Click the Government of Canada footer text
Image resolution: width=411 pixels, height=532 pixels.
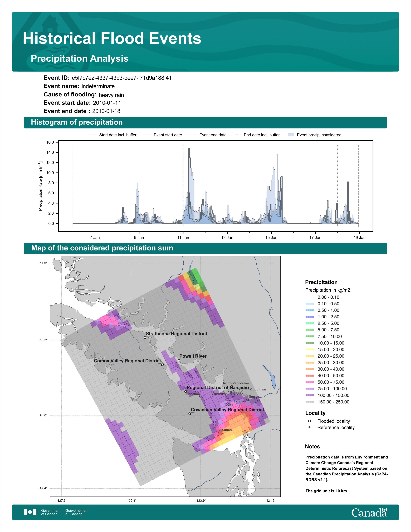click(x=51, y=512)
